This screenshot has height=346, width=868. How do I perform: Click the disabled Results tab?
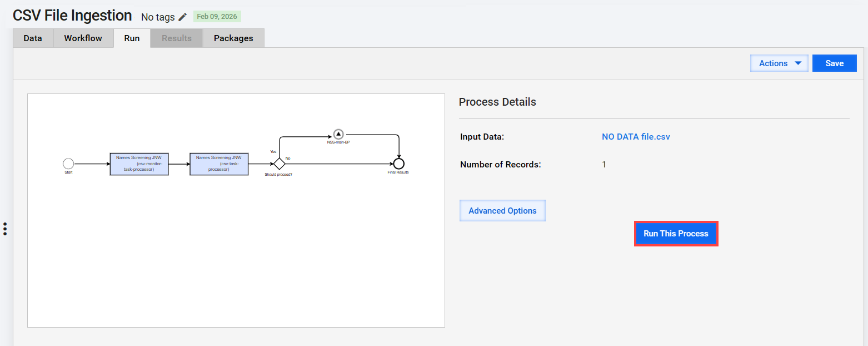coord(177,38)
